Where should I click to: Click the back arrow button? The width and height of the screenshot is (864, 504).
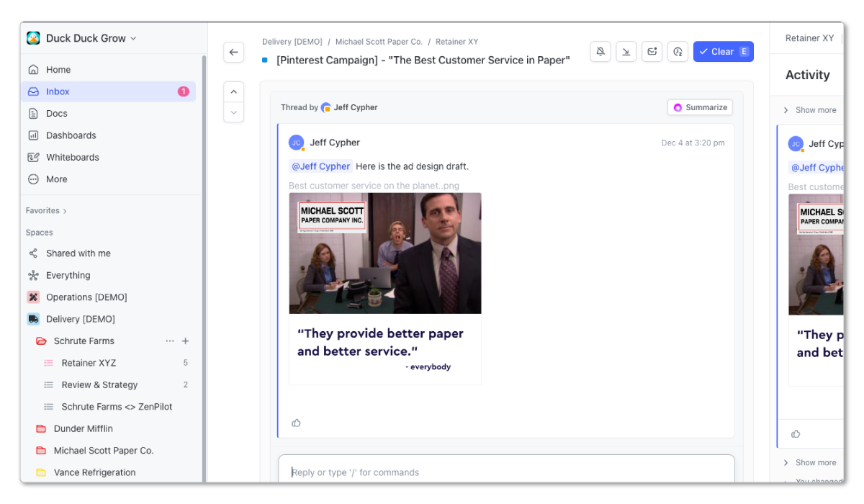coord(234,52)
